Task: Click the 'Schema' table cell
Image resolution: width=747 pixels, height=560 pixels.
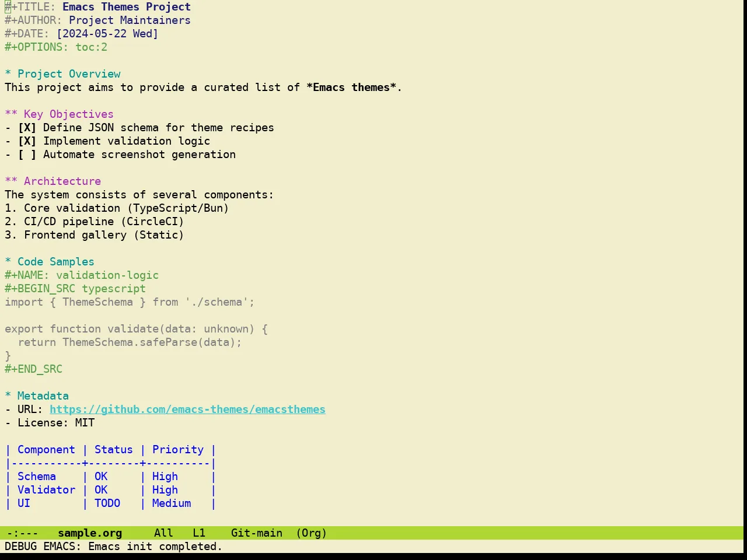Action: click(37, 477)
